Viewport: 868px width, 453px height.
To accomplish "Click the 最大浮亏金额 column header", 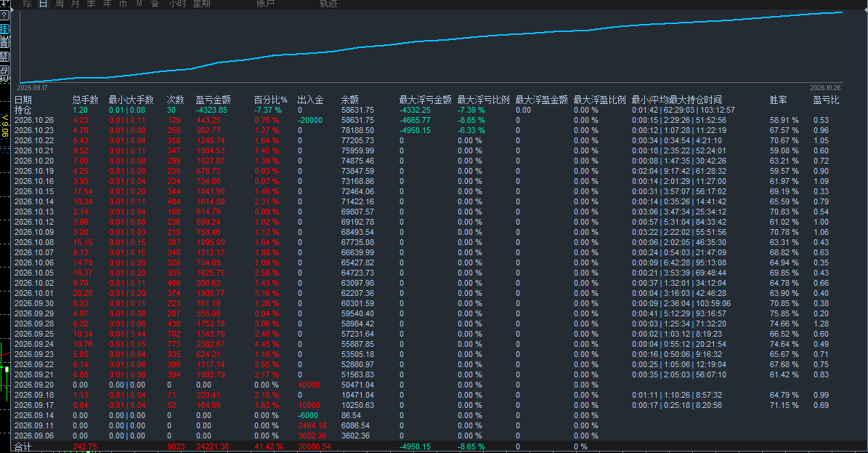I will point(425,100).
